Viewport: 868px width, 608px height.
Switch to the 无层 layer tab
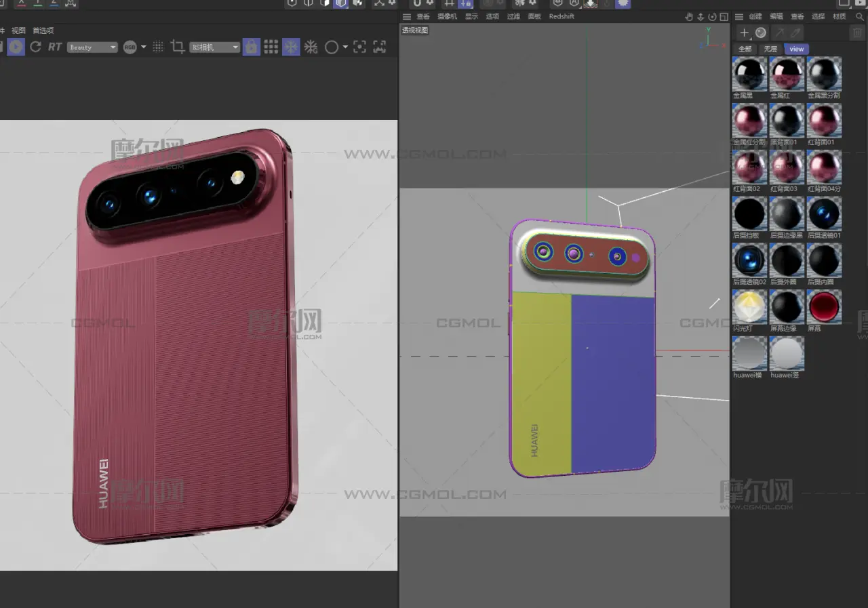tap(770, 49)
